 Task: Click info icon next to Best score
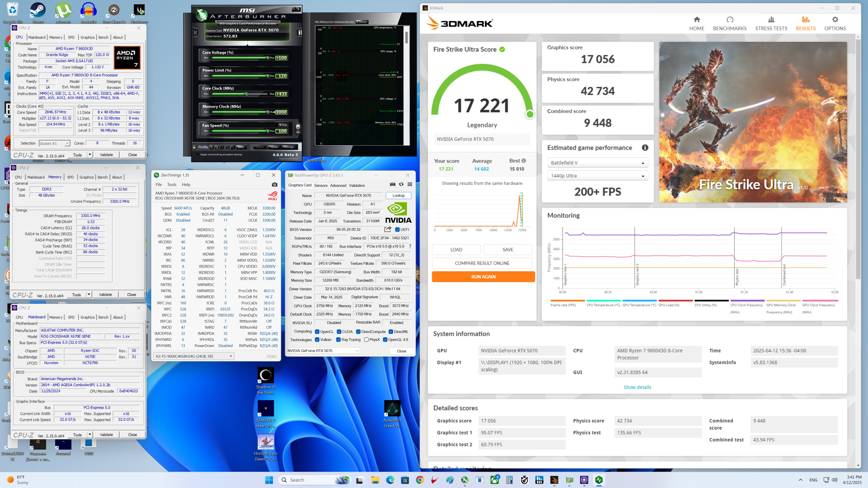[x=524, y=161]
